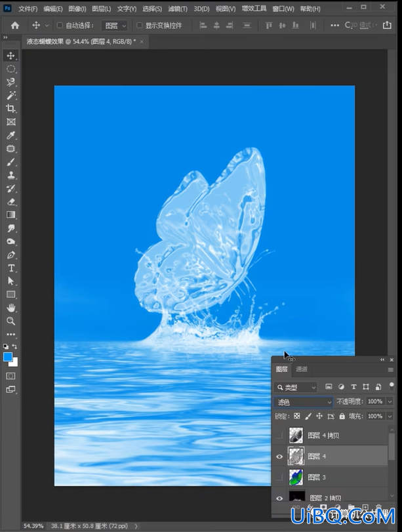Screen dimensions: 402x532
Task: Click the foreground blue color swatch
Action: click(8, 358)
